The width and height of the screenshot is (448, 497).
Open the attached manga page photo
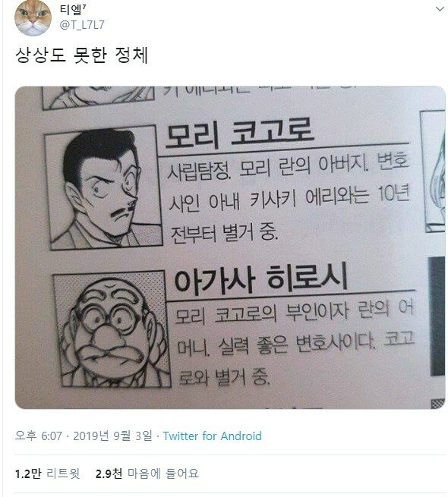click(x=230, y=247)
